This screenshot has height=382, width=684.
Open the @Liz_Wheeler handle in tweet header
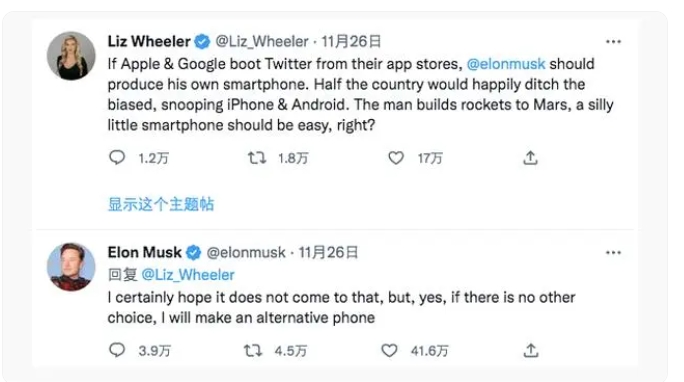(262, 41)
